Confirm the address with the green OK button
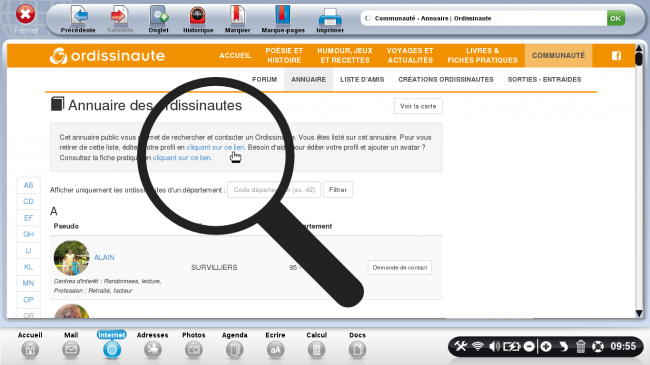 click(616, 18)
